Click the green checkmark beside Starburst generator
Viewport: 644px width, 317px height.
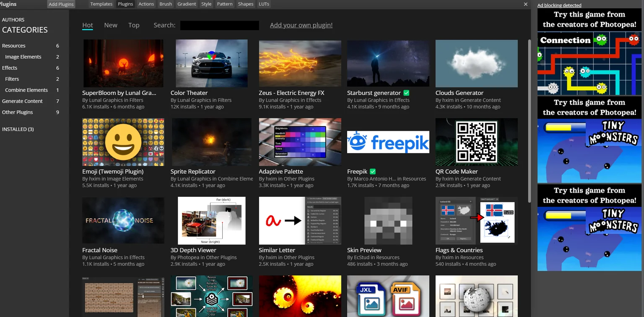406,93
